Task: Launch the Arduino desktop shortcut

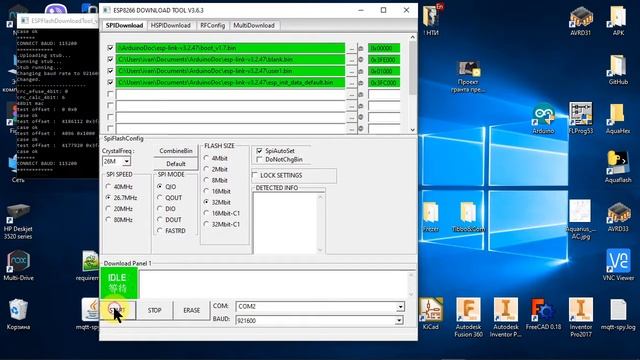Action: click(543, 118)
